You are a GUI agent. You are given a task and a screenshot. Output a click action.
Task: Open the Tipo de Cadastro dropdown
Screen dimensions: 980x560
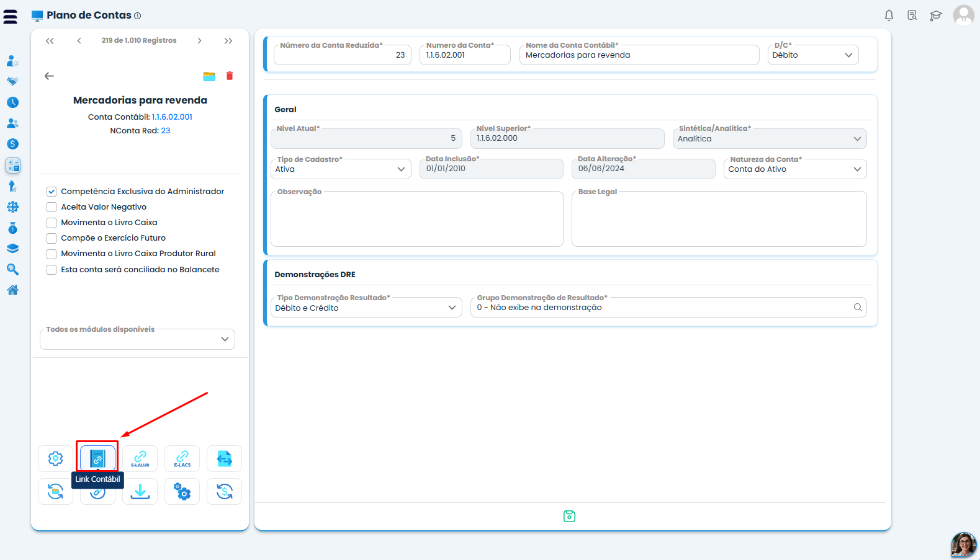341,169
